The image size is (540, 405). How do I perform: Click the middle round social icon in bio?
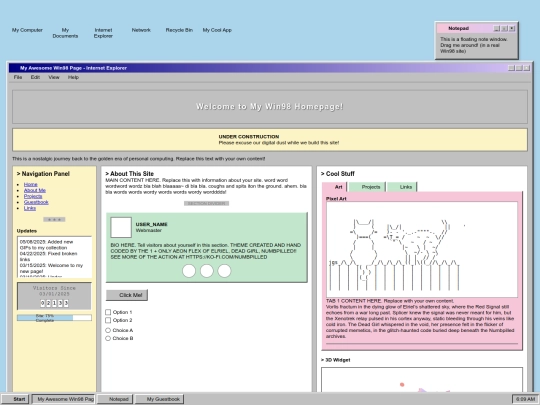207,271
